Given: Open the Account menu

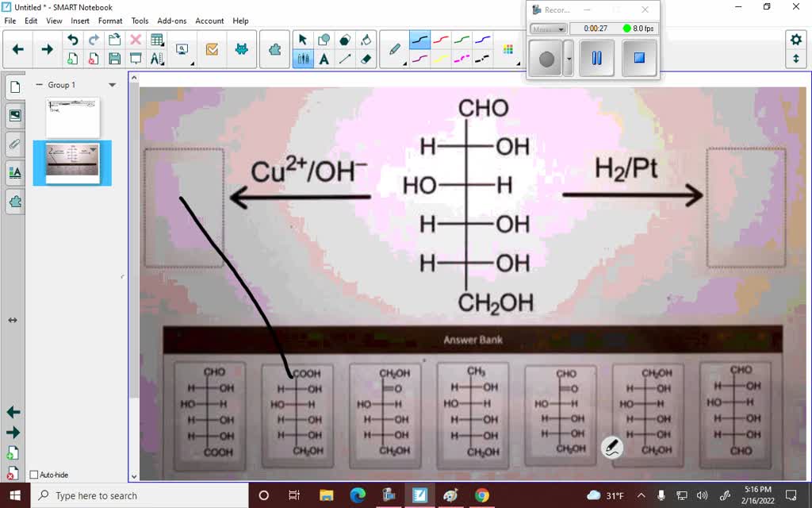Looking at the screenshot, I should pos(209,21).
